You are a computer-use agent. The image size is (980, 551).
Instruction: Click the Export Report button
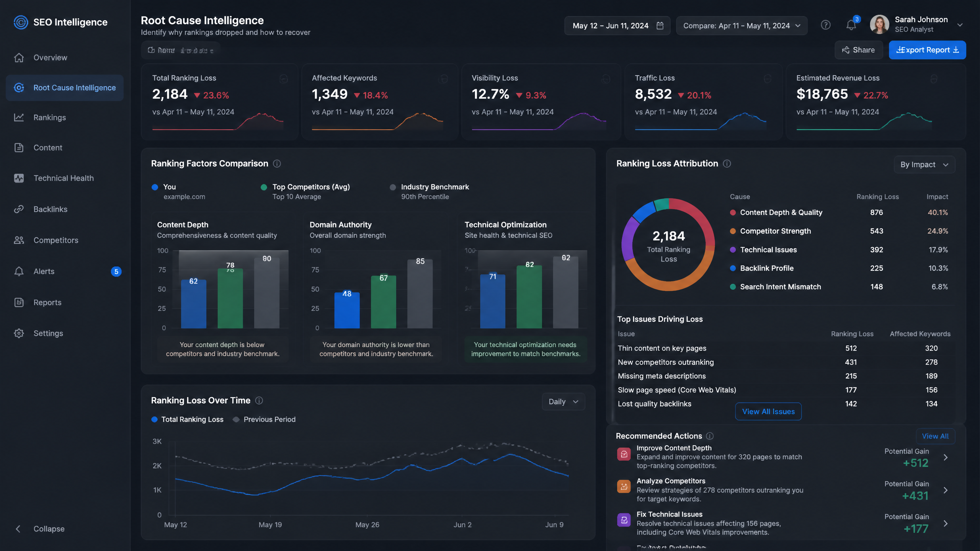pos(927,50)
